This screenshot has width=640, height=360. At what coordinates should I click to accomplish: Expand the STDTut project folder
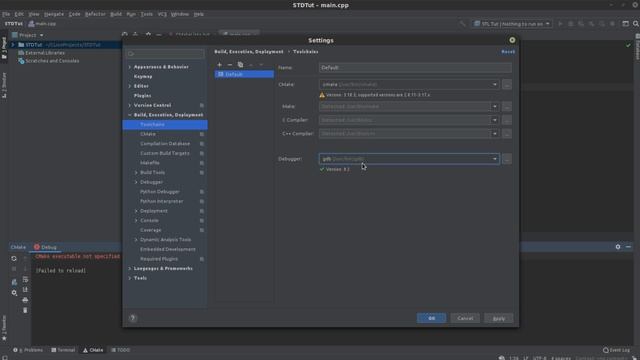pyautogui.click(x=13, y=45)
